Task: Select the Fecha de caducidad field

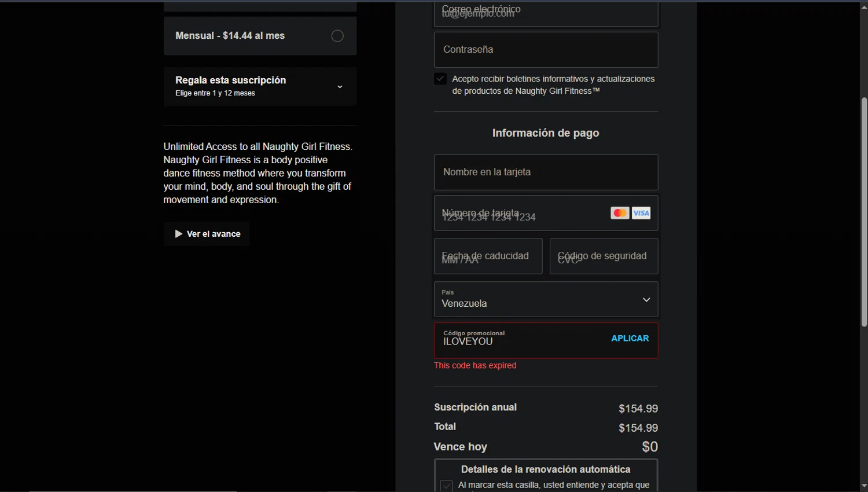Action: 488,256
